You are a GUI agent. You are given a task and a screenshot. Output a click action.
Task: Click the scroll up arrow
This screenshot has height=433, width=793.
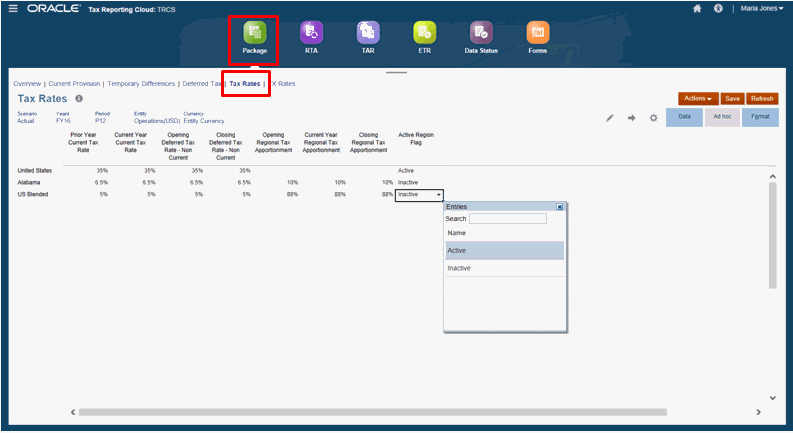click(773, 177)
